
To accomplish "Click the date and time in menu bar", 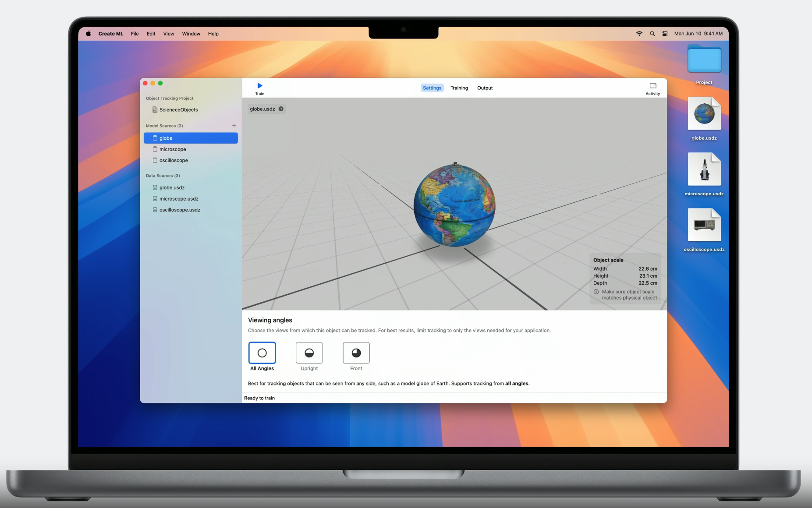I will 699,34.
